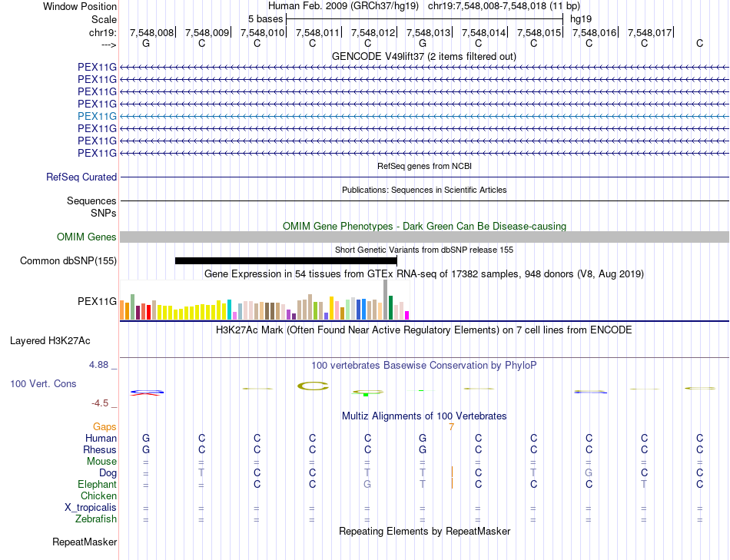Open the RefSeq Curated track label
This screenshot has width=730, height=560.
[x=81, y=177]
